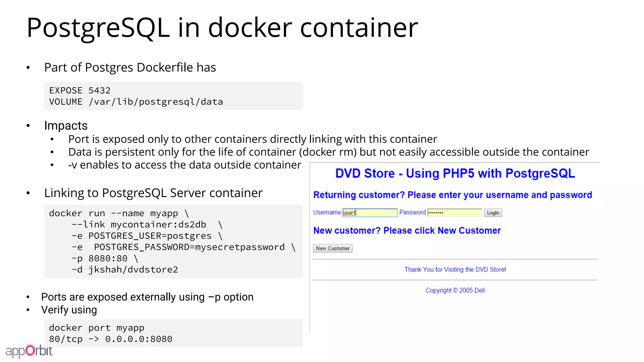Screen dimensions: 644x362
Task: Click the Impacts bullet heading
Action: click(66, 126)
